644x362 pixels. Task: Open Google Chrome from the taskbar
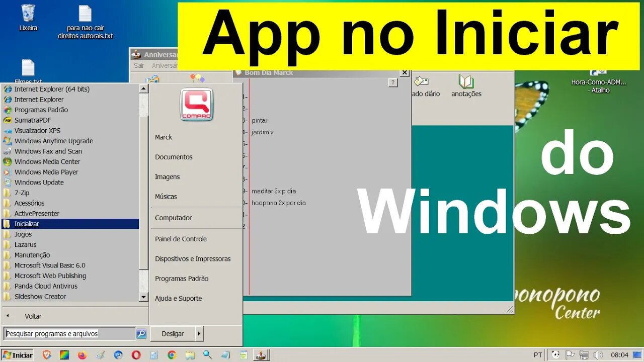click(x=172, y=355)
